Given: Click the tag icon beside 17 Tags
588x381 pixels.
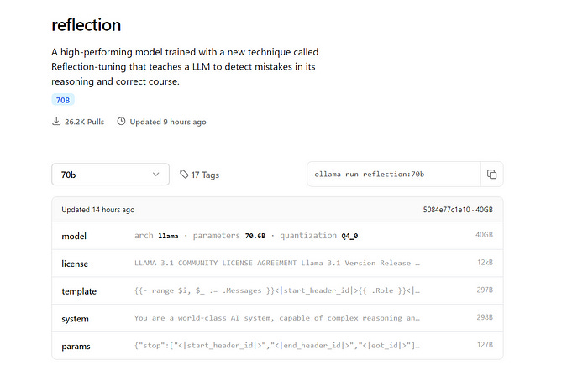Looking at the screenshot, I should point(184,175).
